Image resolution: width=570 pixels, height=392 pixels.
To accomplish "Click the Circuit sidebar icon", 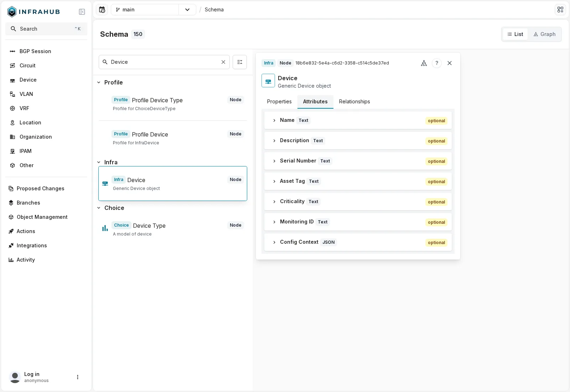I will pos(12,66).
